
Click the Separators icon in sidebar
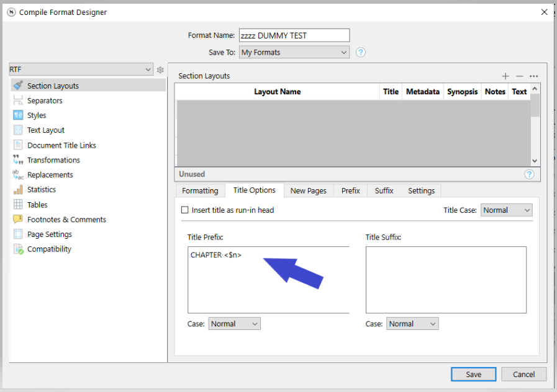point(18,100)
